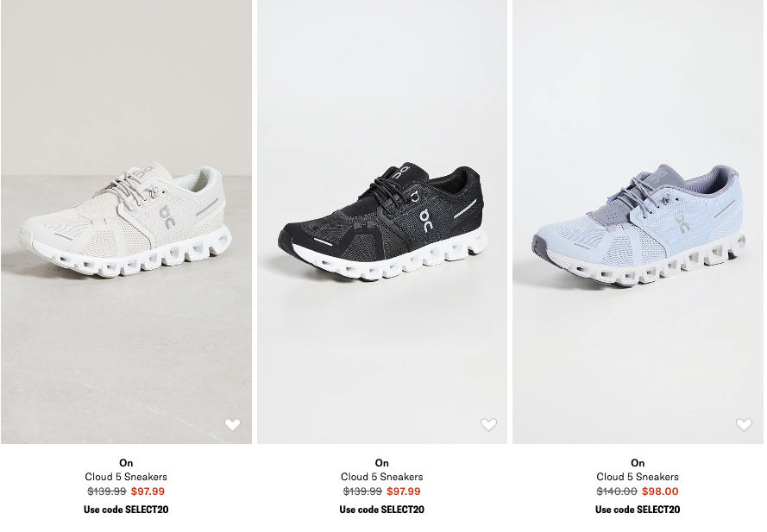Image resolution: width=767 pixels, height=532 pixels.
Task: Open the cream sneaker product image
Action: click(x=126, y=222)
